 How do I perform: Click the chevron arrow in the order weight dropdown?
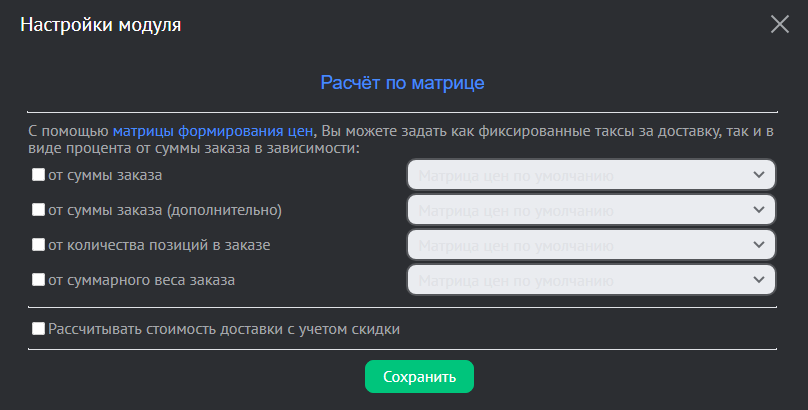point(757,281)
